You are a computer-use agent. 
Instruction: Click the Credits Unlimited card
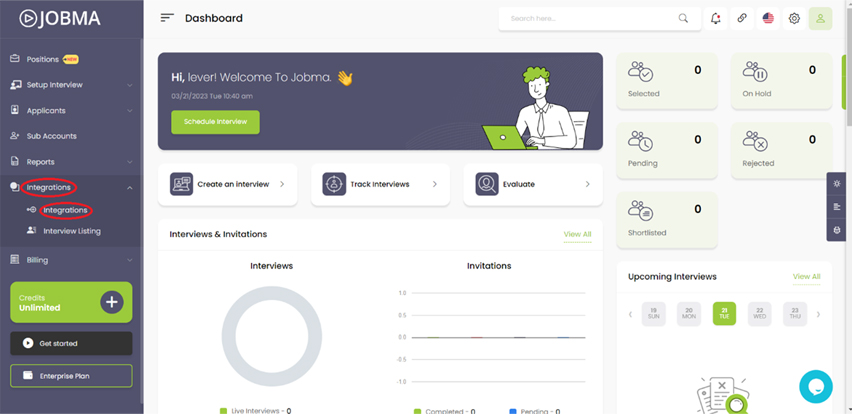point(71,302)
